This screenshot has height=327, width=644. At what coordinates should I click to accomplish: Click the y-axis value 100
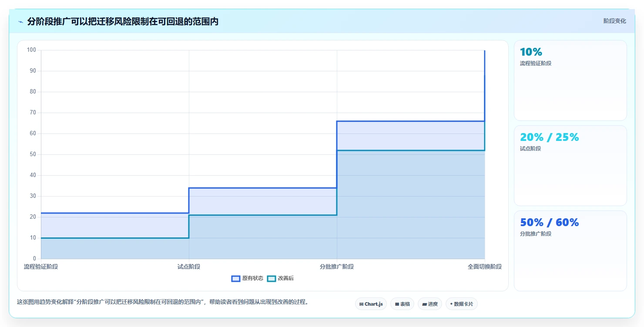pos(31,50)
